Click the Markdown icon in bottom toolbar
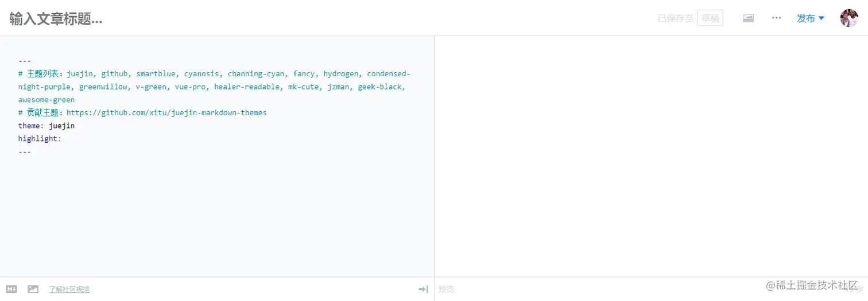The image size is (868, 301). click(x=11, y=289)
